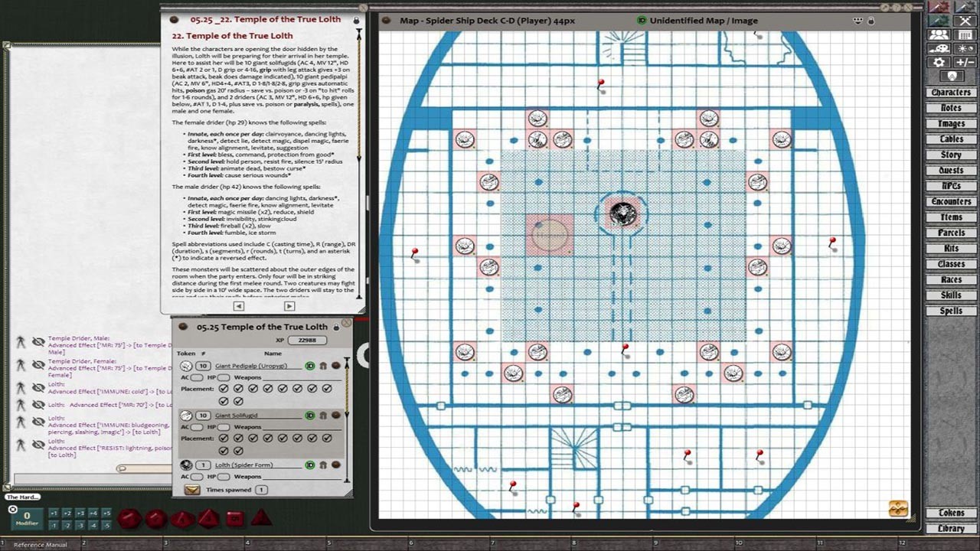Viewport: 980px width, 551px height.
Task: Open the Party Sheet people icon
Action: click(939, 34)
